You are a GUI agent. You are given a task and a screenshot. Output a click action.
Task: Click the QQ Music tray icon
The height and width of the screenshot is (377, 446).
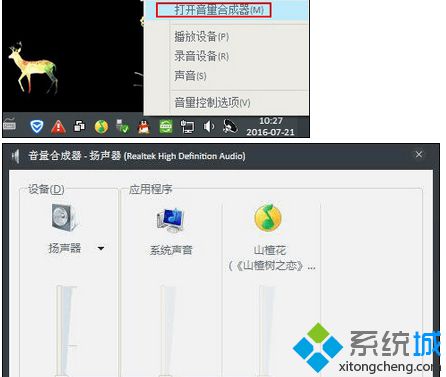101,127
